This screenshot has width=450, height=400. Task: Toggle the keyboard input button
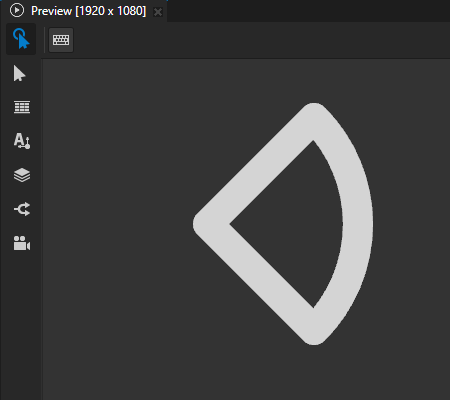(61, 40)
